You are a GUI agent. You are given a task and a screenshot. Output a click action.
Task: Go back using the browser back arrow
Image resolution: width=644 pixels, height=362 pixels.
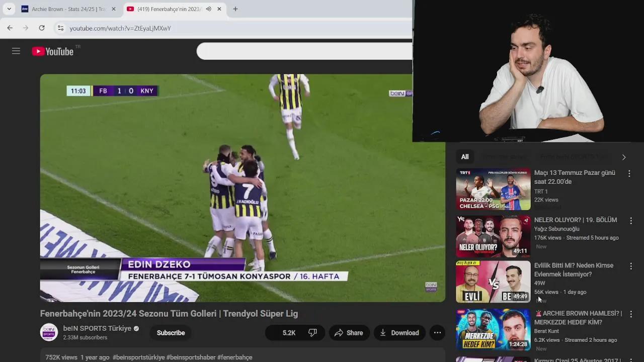tap(10, 28)
